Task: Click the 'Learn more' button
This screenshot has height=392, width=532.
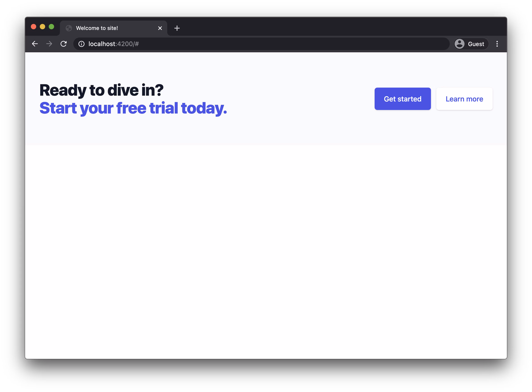Action: pos(464,99)
